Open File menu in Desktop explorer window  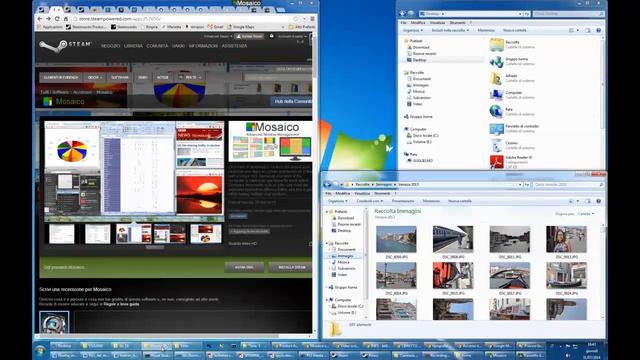click(403, 23)
